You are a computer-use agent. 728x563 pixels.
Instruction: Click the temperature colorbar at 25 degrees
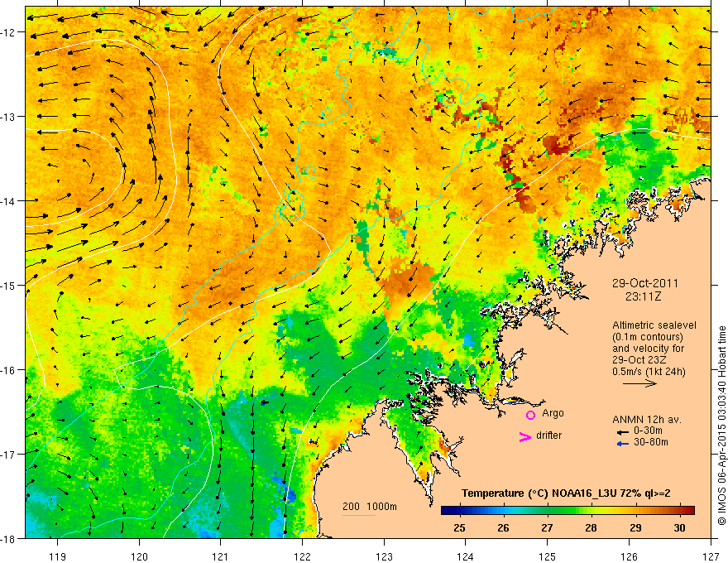click(x=460, y=511)
